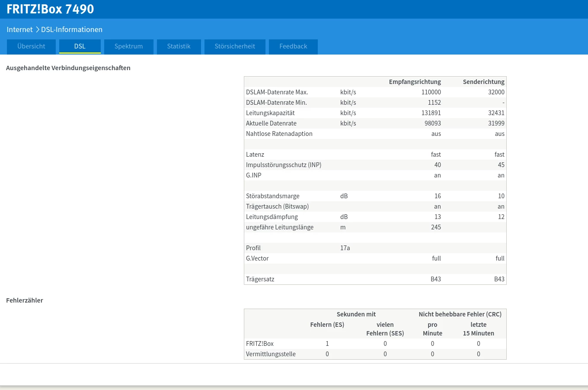Click the breadcrumb chevron separator

click(37, 29)
